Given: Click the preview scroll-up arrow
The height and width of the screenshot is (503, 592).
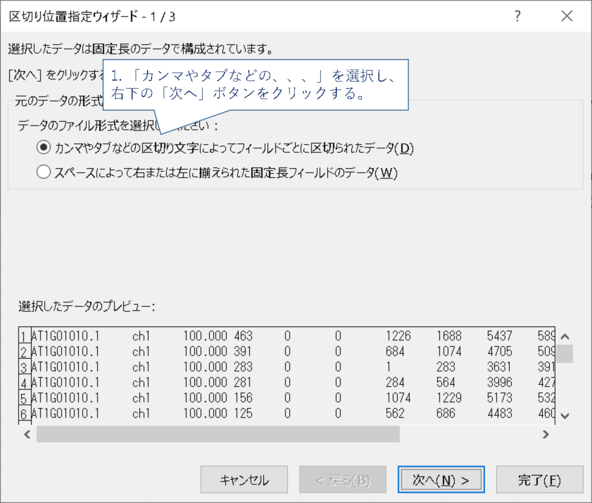Looking at the screenshot, I should point(565,336).
